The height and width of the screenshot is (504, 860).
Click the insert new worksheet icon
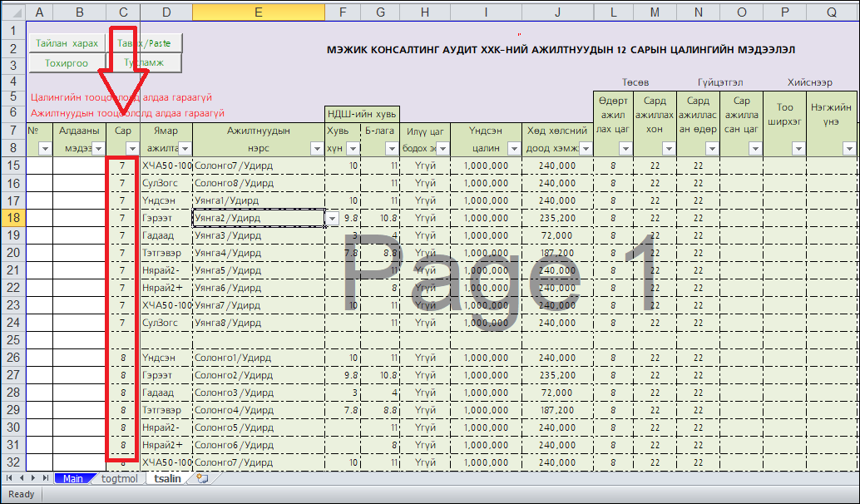(x=201, y=478)
